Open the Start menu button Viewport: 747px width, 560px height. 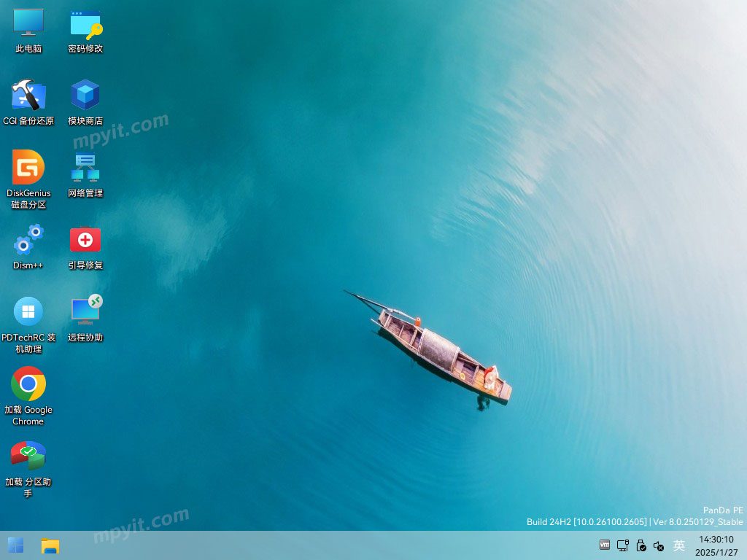[16, 545]
